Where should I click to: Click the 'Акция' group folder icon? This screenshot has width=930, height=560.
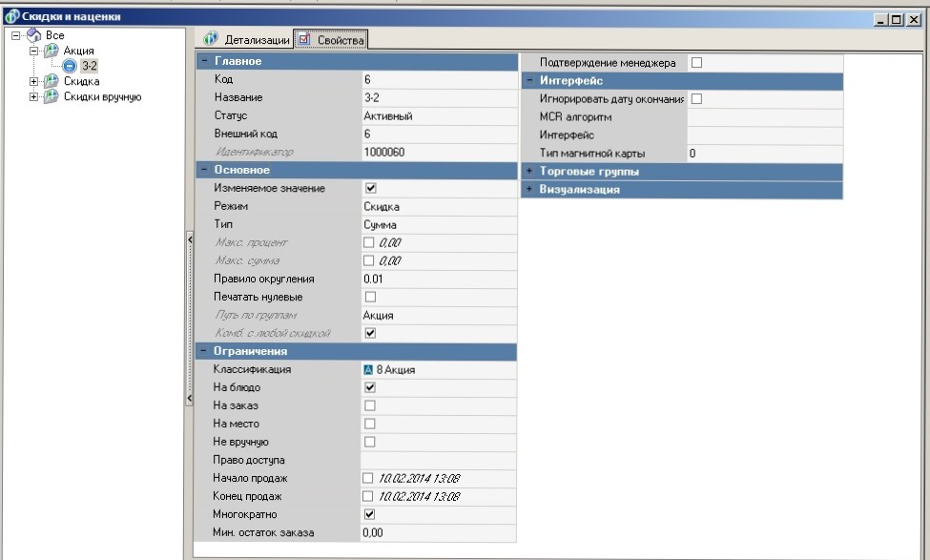pos(51,51)
